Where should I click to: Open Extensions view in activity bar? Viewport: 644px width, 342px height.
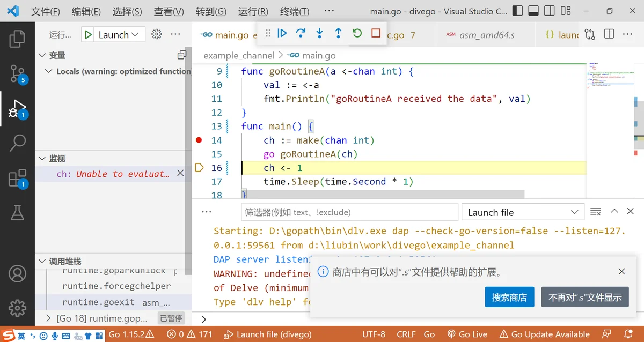(x=17, y=178)
